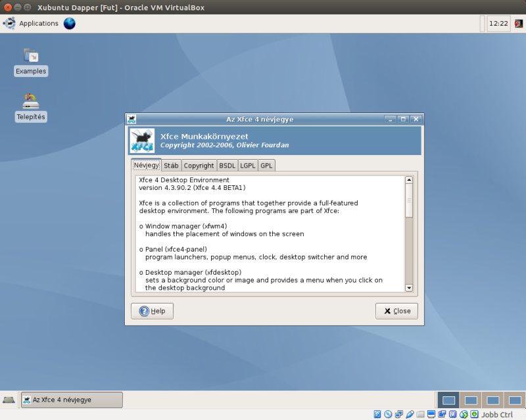Click 'version 4.3.90.2 (Xfce 4.4 BETA1)' text
Viewport: 526px width, 420px height.
click(192, 188)
